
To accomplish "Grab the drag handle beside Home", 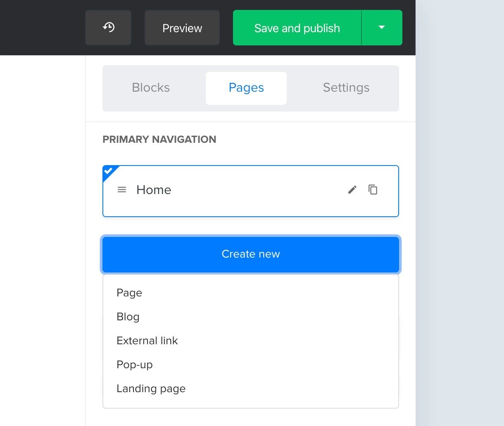I will coord(122,190).
